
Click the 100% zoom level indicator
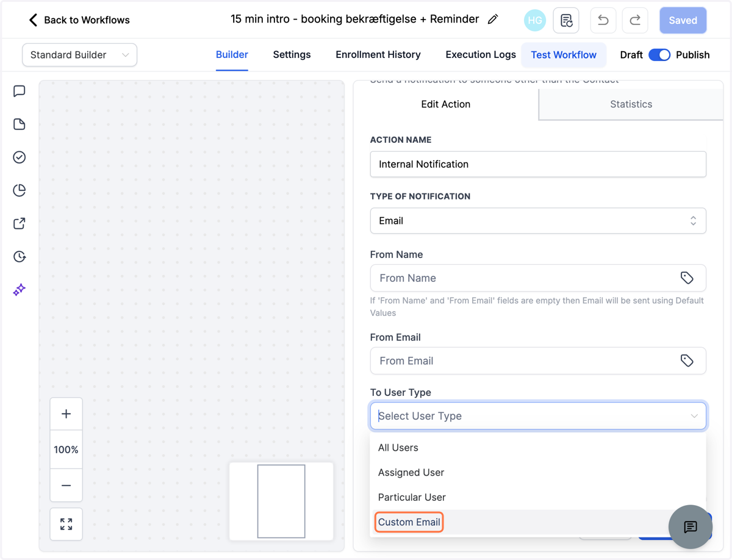[66, 450]
